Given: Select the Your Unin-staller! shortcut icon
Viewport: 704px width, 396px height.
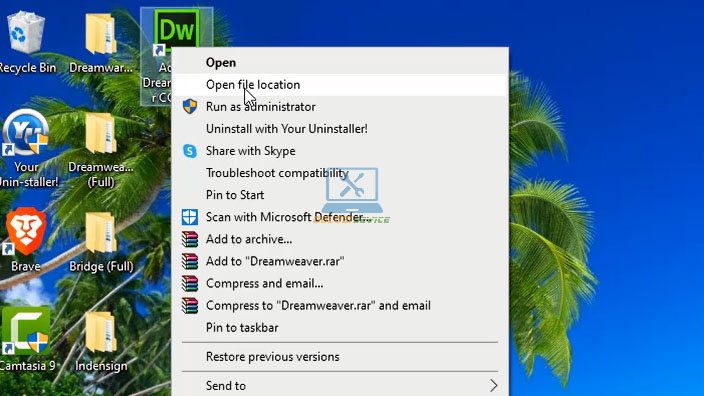Looking at the screenshot, I should [26, 133].
